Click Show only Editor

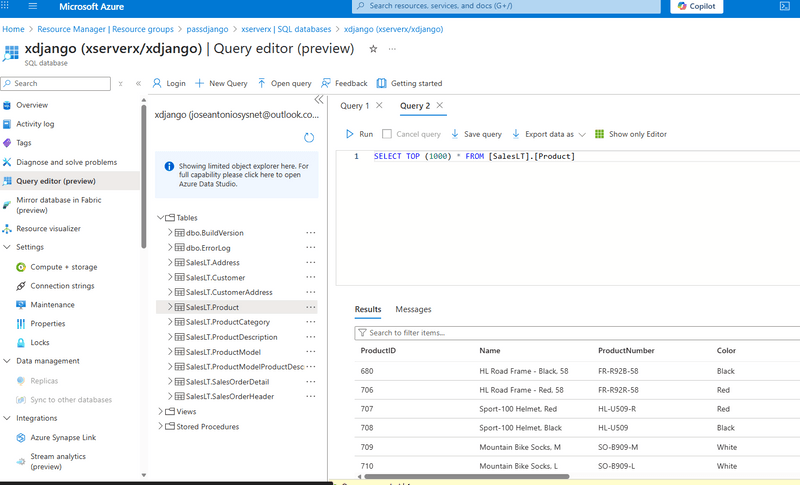point(631,134)
